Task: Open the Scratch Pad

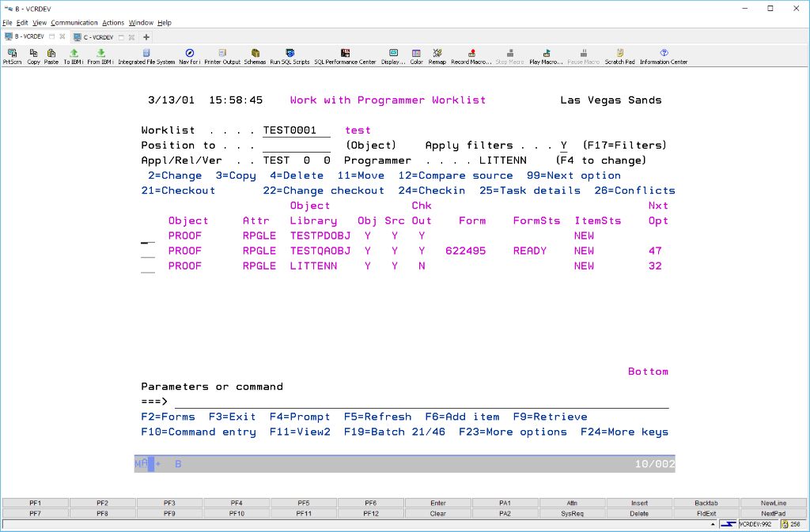Action: 619,56
